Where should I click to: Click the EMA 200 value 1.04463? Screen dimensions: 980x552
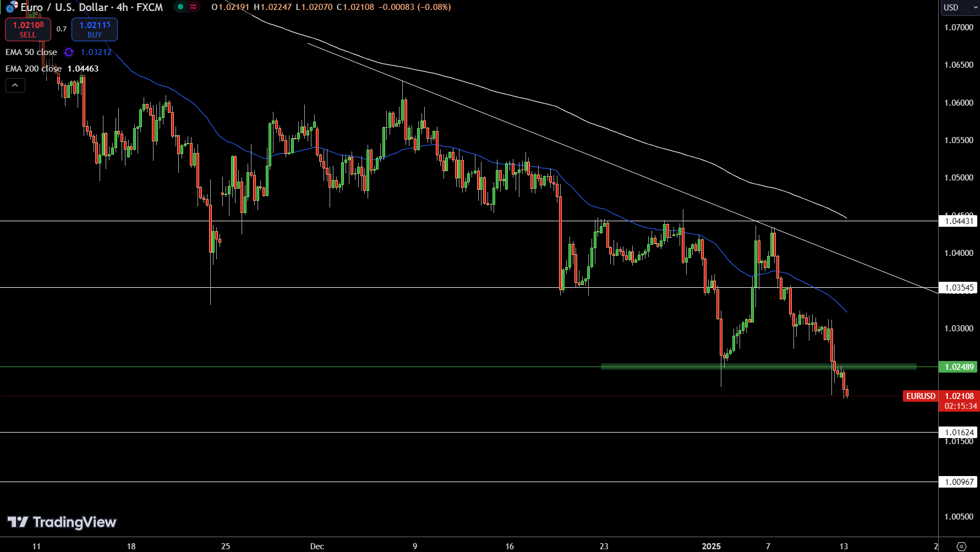click(x=83, y=69)
